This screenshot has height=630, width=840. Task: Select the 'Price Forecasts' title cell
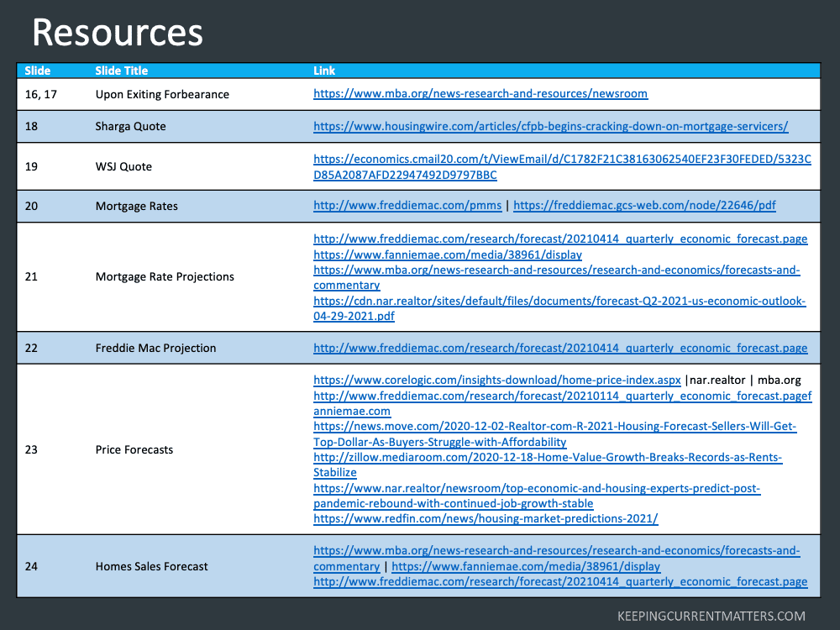(134, 449)
